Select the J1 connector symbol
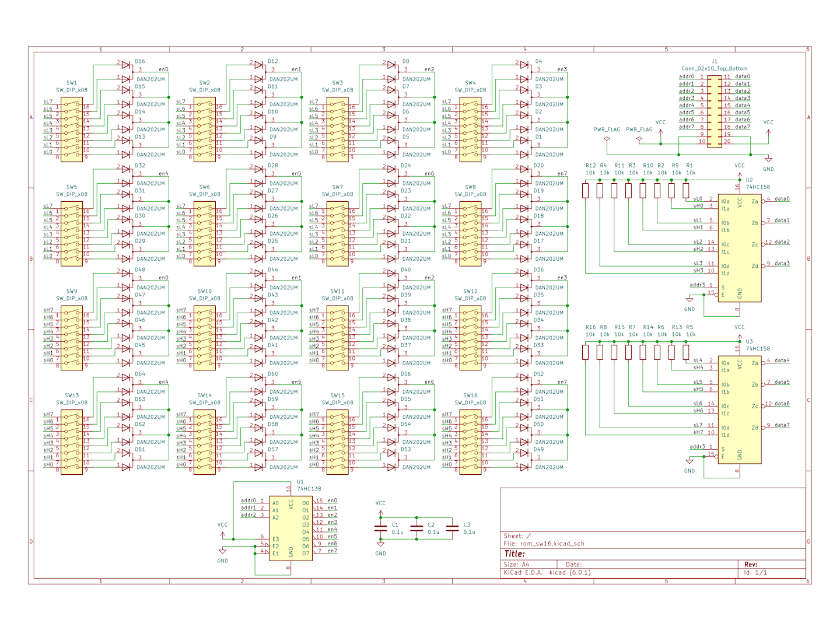Viewport: 840px width, 630px height. [715, 111]
